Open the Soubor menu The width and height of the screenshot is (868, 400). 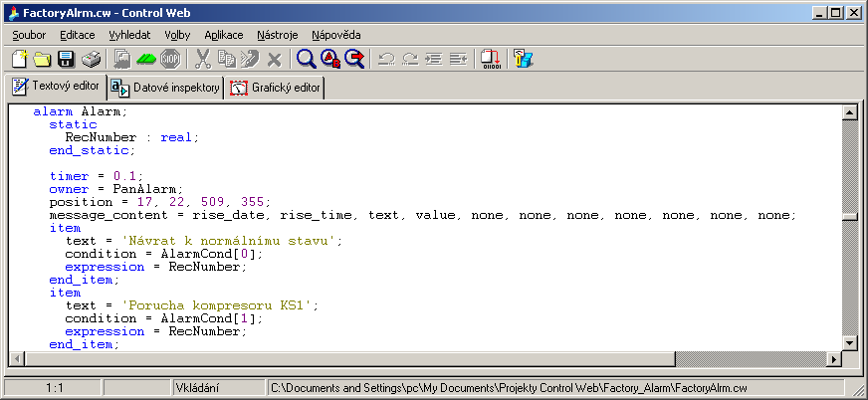click(x=29, y=34)
